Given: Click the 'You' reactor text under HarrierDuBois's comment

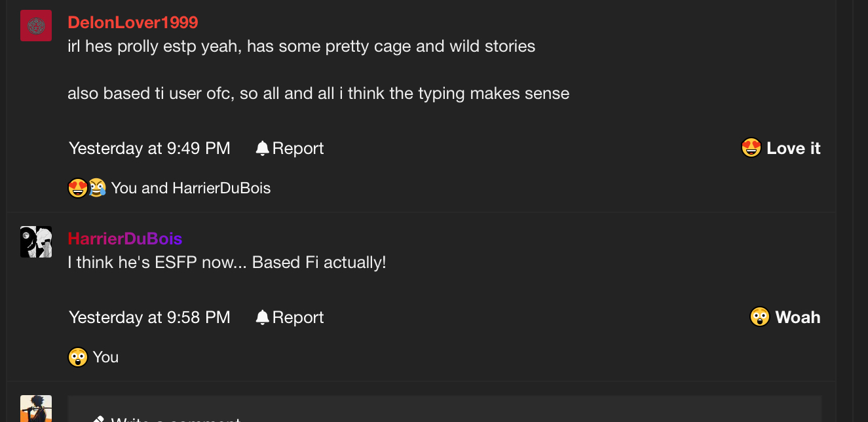Looking at the screenshot, I should coord(105,357).
